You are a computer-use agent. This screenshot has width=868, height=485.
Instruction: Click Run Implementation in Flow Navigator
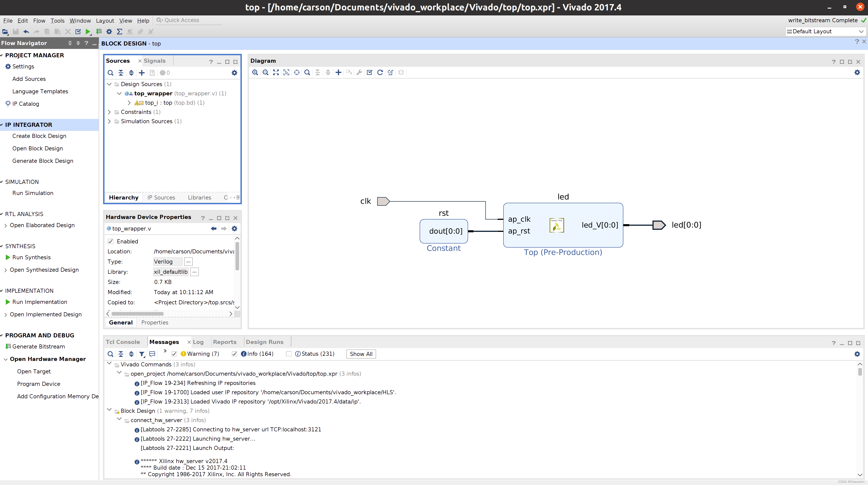pyautogui.click(x=40, y=302)
